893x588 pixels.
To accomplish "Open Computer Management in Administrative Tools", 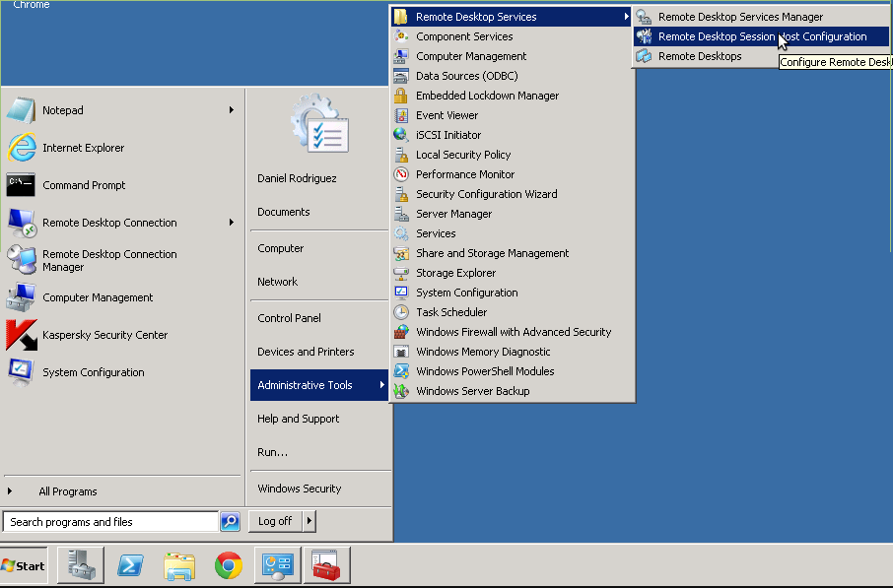I will coord(512,56).
